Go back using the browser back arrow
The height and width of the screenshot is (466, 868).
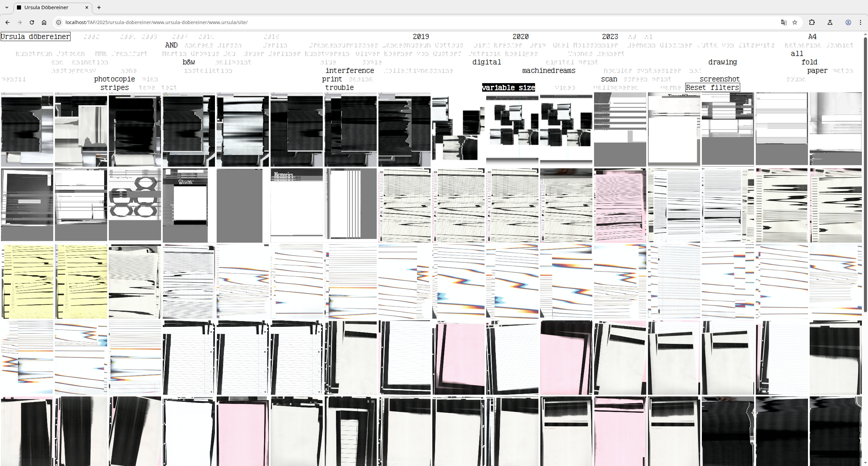tap(7, 22)
